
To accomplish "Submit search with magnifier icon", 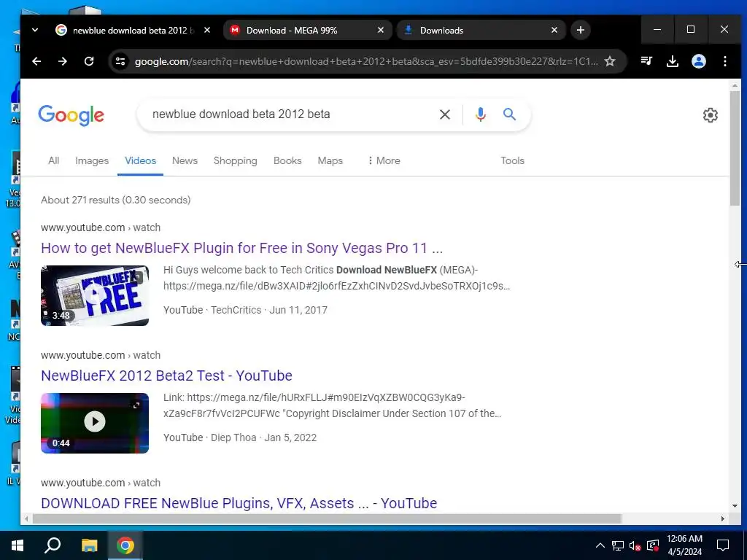I will (x=509, y=114).
